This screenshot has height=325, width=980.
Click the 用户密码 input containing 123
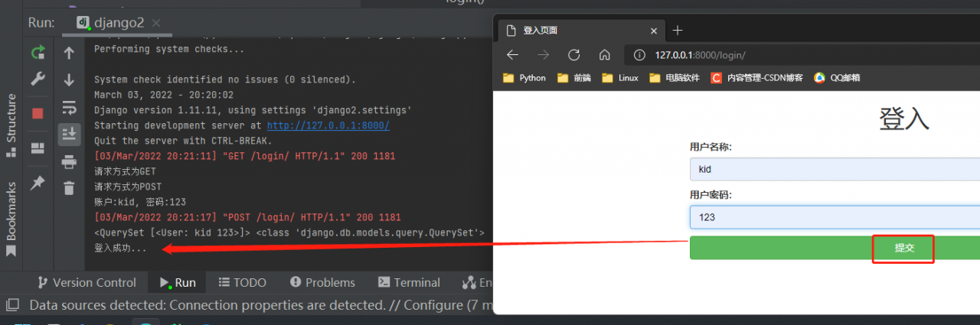(835, 217)
